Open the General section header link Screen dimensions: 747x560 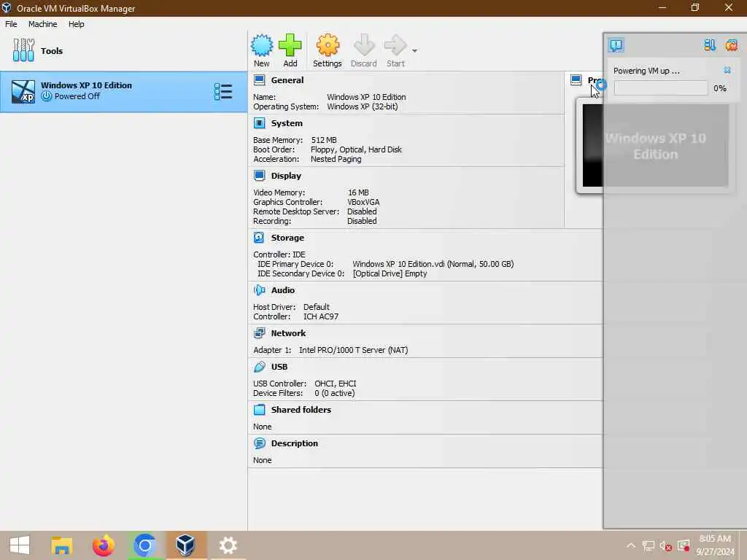287,80
